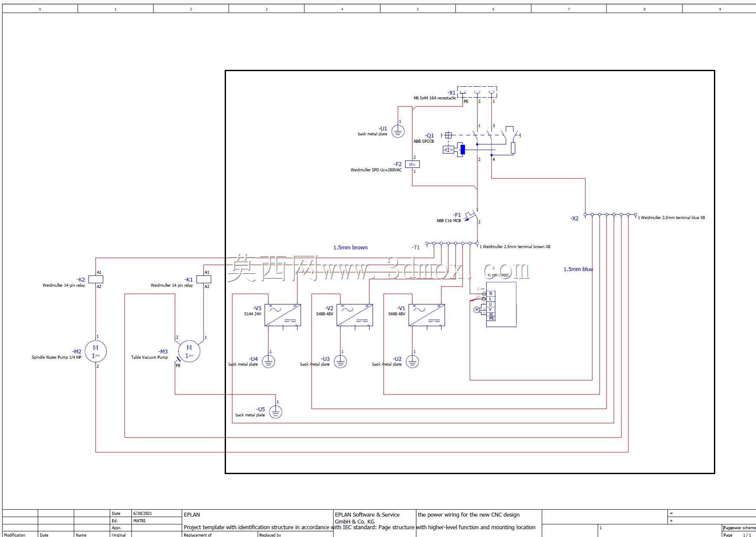The height and width of the screenshot is (537, 756).
Task: Click the I> trip element of -Q1
Action: pos(448,150)
